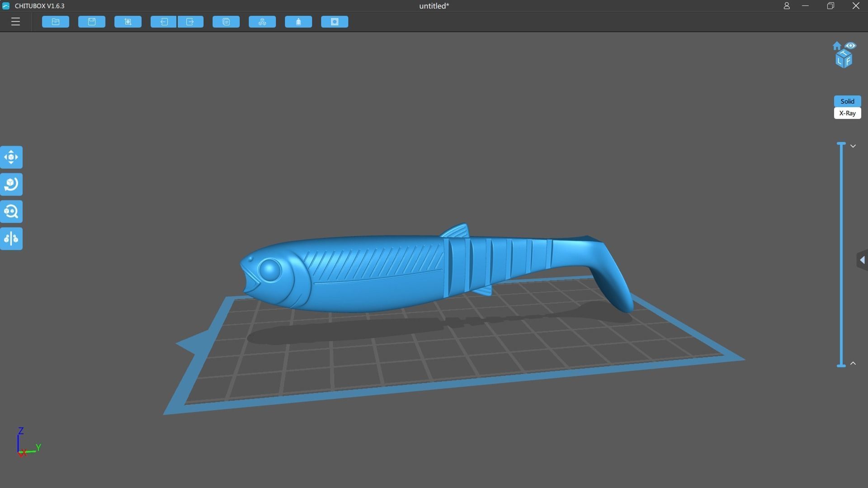The width and height of the screenshot is (868, 488).
Task: Click the layer slider up chevron
Action: tap(853, 363)
